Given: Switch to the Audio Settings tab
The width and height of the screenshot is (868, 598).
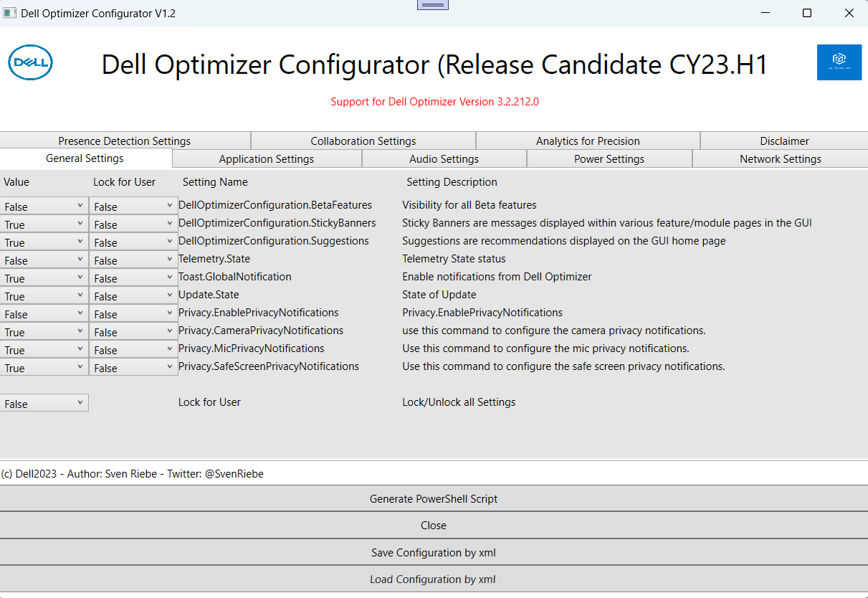Looking at the screenshot, I should click(x=443, y=158).
